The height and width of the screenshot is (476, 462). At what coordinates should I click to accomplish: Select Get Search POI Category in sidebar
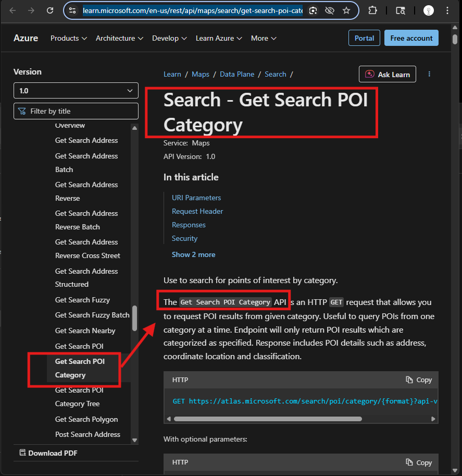pyautogui.click(x=80, y=368)
